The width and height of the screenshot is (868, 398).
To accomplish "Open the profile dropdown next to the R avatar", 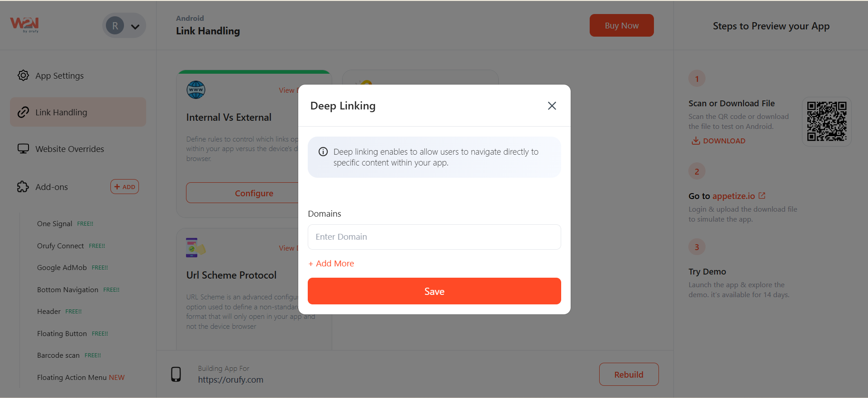I will click(134, 27).
